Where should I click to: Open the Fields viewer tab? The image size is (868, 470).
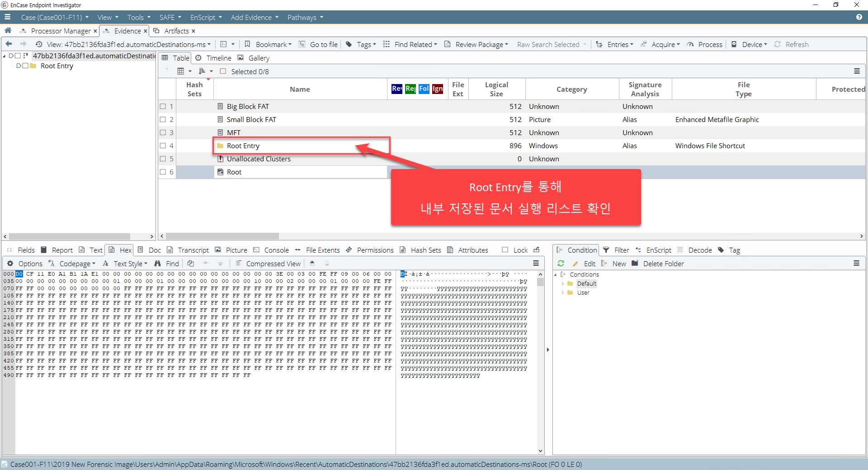pos(21,250)
